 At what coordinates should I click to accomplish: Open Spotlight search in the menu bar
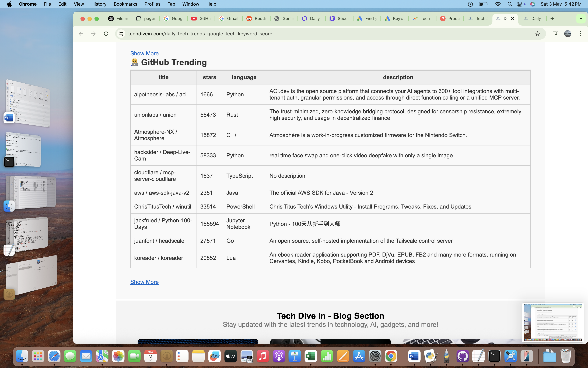510,4
